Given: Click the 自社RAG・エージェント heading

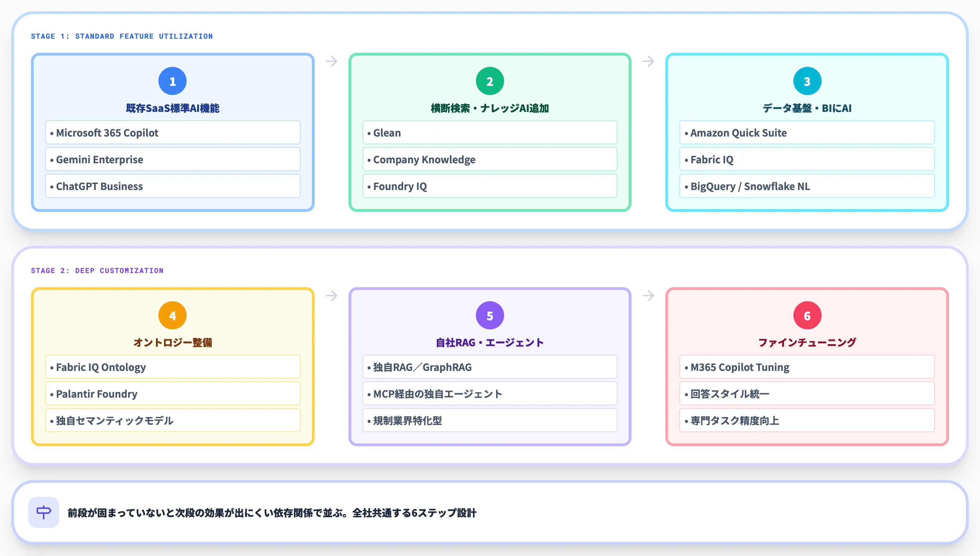Looking at the screenshot, I should pyautogui.click(x=490, y=342).
